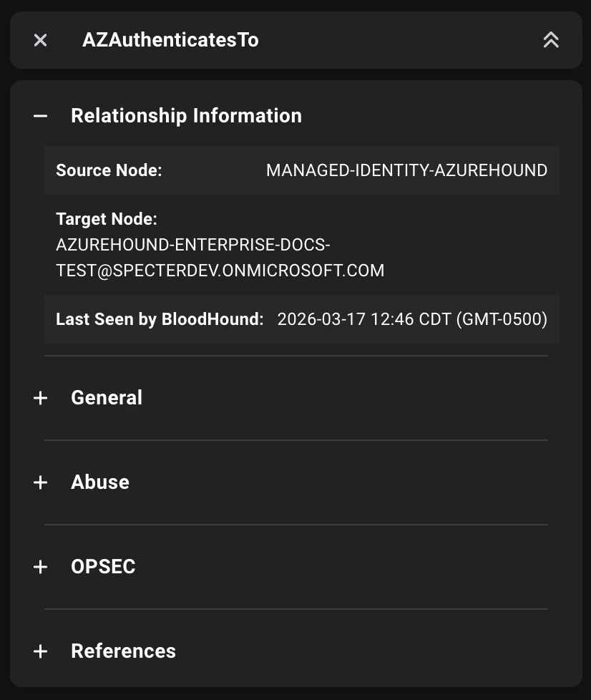Expand the General section
591x700 pixels.
106,397
